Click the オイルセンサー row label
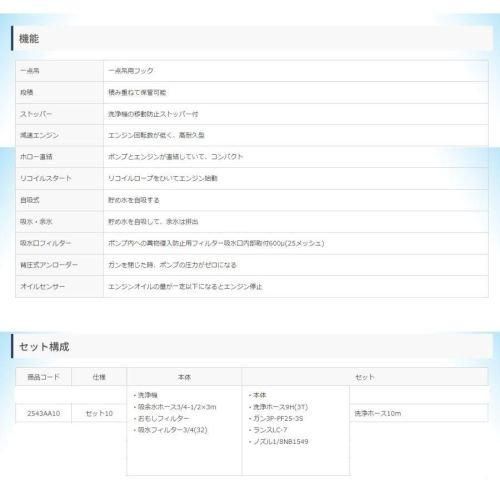Viewport: 500px width, 500px height. click(x=42, y=286)
